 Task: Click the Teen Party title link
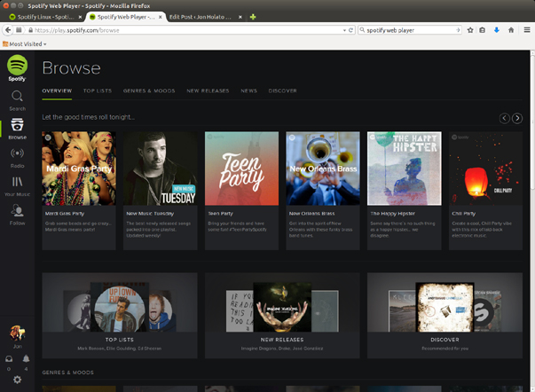tap(220, 214)
